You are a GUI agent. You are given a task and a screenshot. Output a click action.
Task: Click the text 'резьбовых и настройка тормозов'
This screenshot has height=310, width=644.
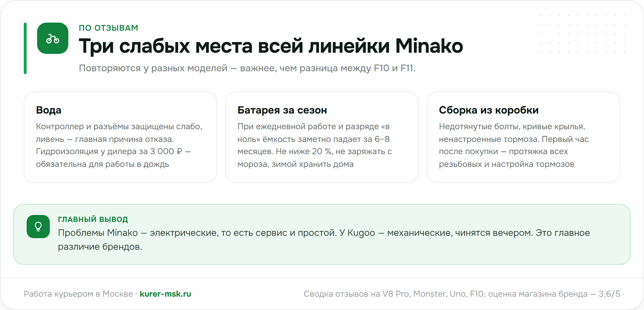tap(506, 164)
